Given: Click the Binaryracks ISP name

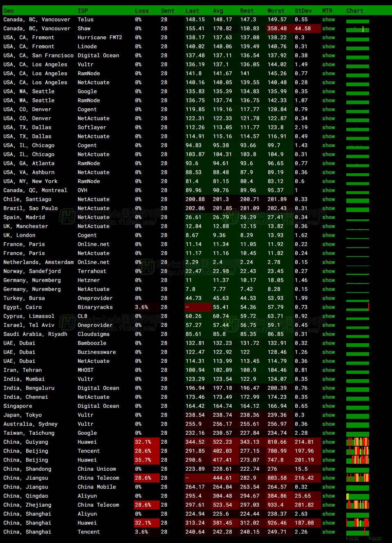Looking at the screenshot, I should tap(95, 307).
